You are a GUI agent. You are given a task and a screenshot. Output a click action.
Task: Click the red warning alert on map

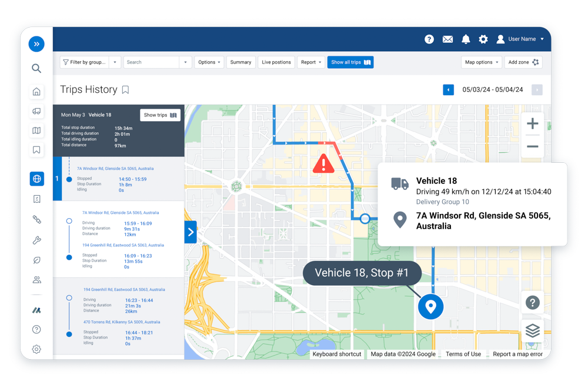click(323, 164)
